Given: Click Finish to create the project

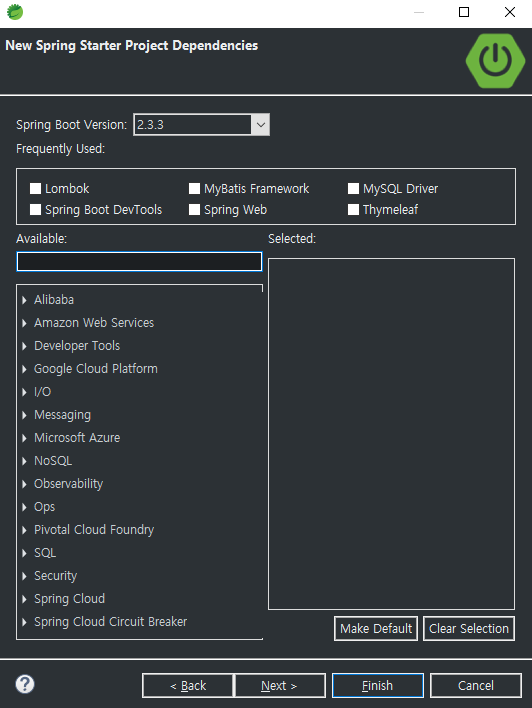Looking at the screenshot, I should click(x=378, y=685).
